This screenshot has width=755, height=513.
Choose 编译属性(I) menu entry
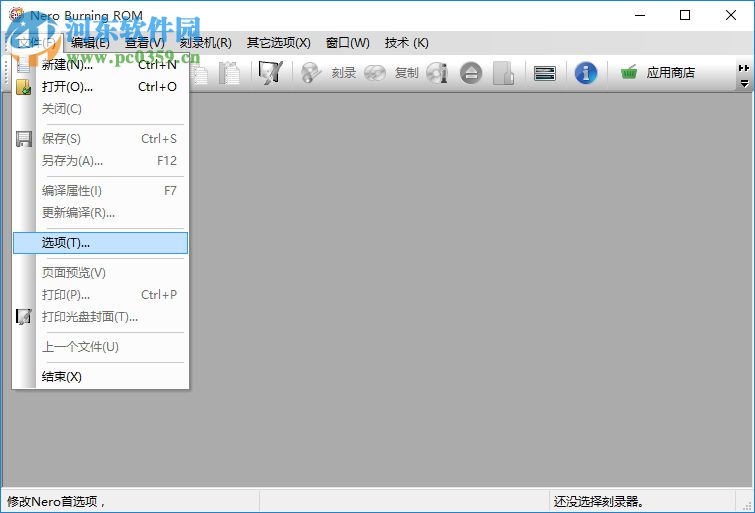point(101,191)
